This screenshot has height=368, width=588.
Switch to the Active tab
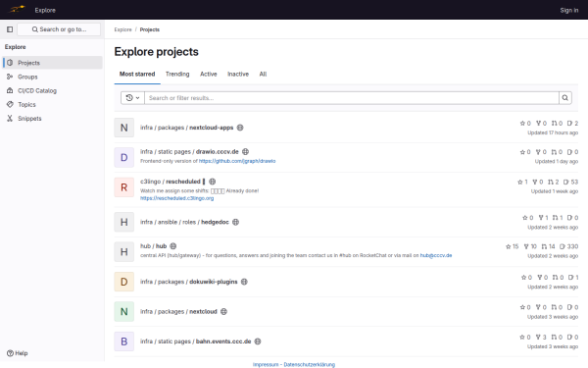[209, 74]
